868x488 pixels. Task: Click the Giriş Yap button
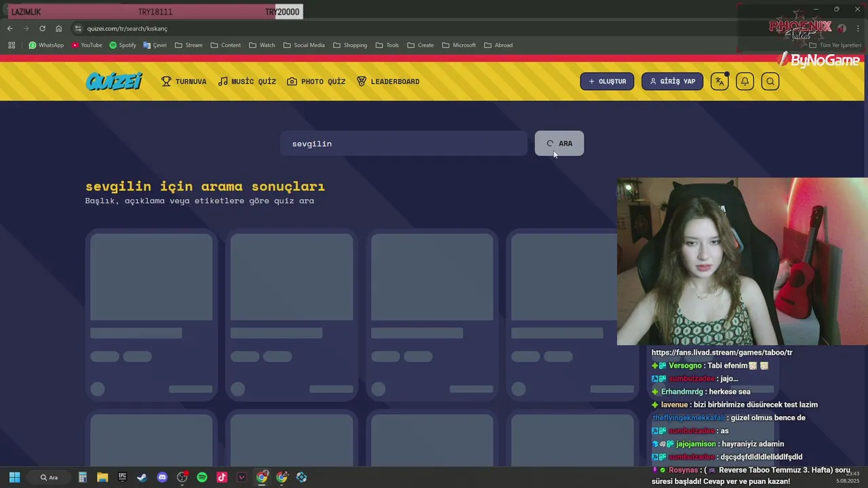[672, 81]
